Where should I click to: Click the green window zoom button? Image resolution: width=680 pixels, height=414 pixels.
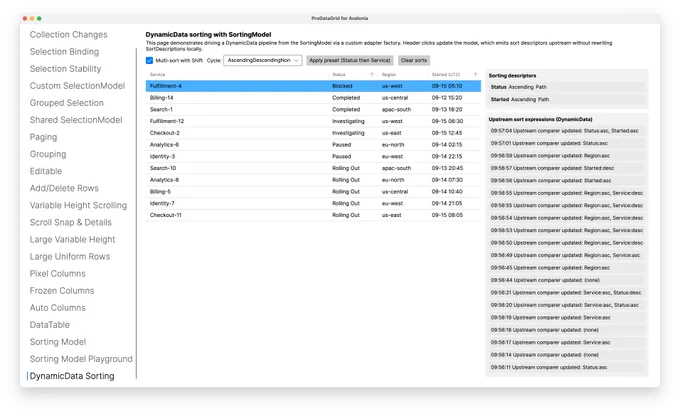tap(39, 18)
